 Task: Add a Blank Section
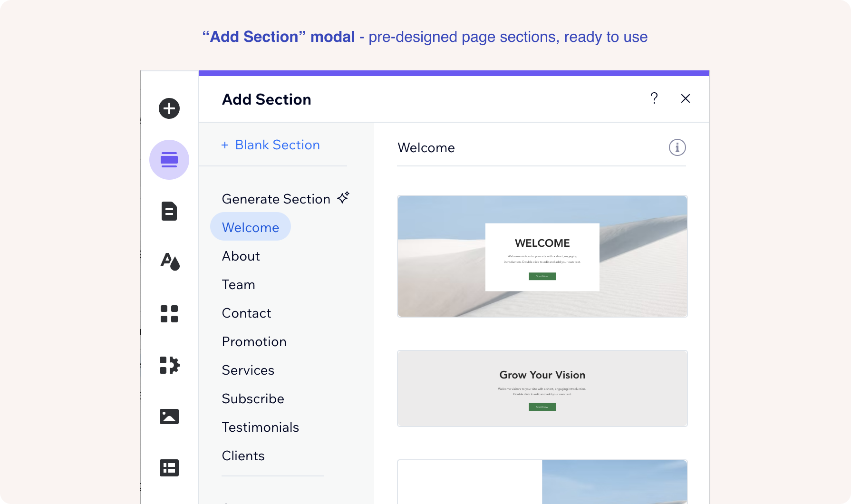(x=271, y=145)
